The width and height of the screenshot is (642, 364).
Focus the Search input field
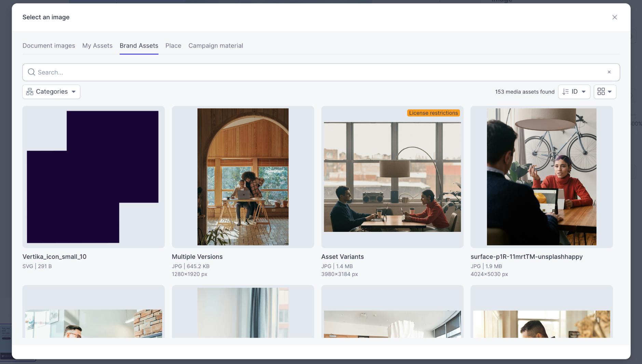point(321,72)
